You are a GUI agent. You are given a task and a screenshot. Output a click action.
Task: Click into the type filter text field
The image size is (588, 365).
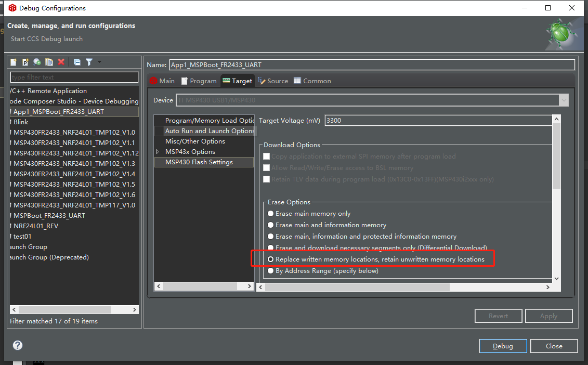[x=74, y=77]
